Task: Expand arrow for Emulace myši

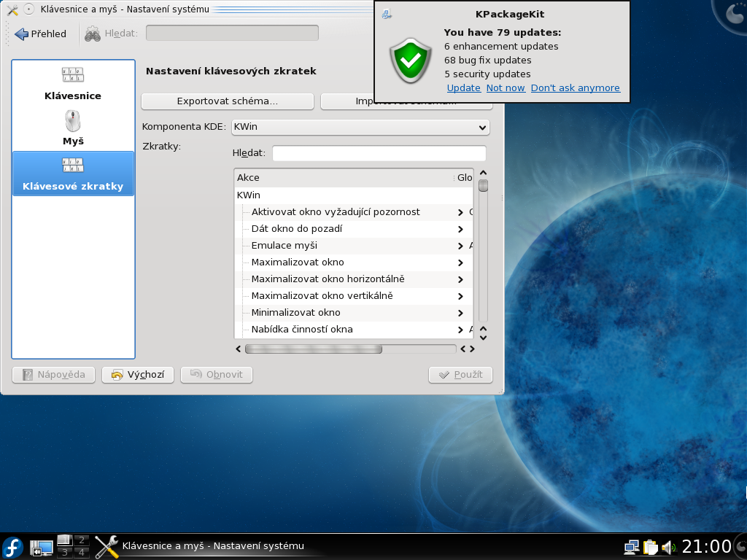Action: click(x=460, y=246)
